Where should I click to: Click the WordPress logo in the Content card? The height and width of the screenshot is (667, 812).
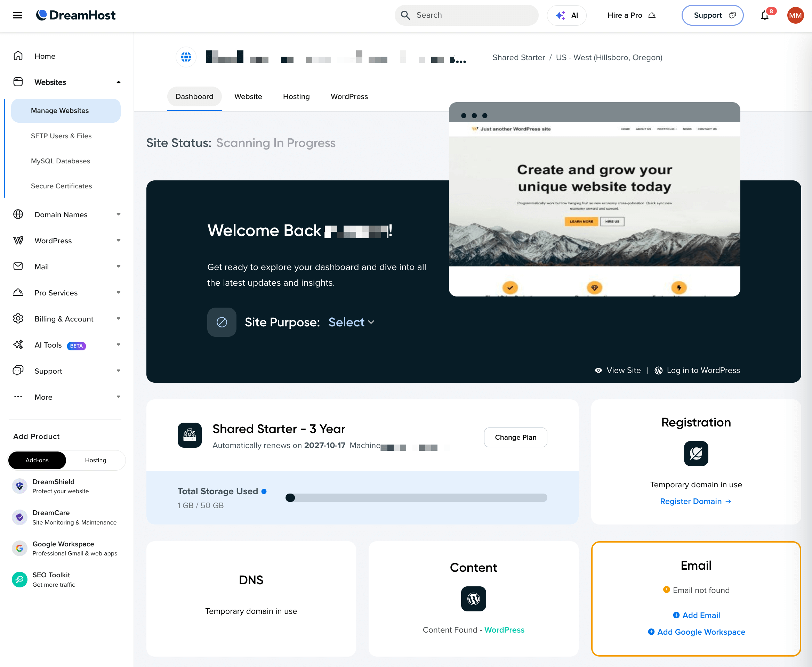tap(473, 599)
